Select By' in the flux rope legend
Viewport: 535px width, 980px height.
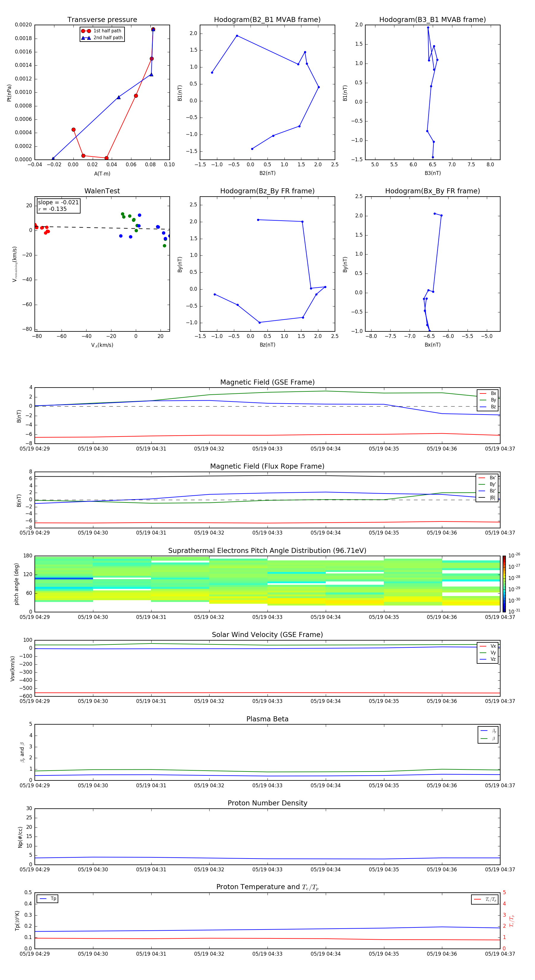[x=487, y=484]
